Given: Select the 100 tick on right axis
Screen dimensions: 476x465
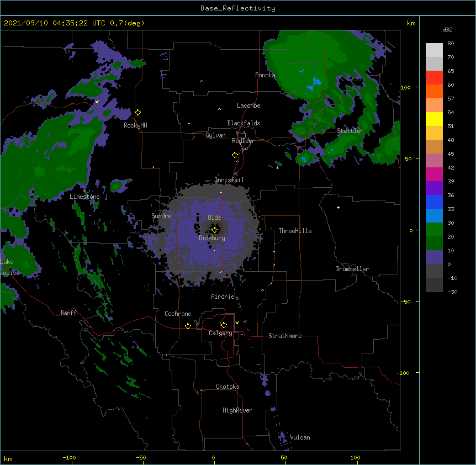Looking at the screenshot, I should [405, 87].
